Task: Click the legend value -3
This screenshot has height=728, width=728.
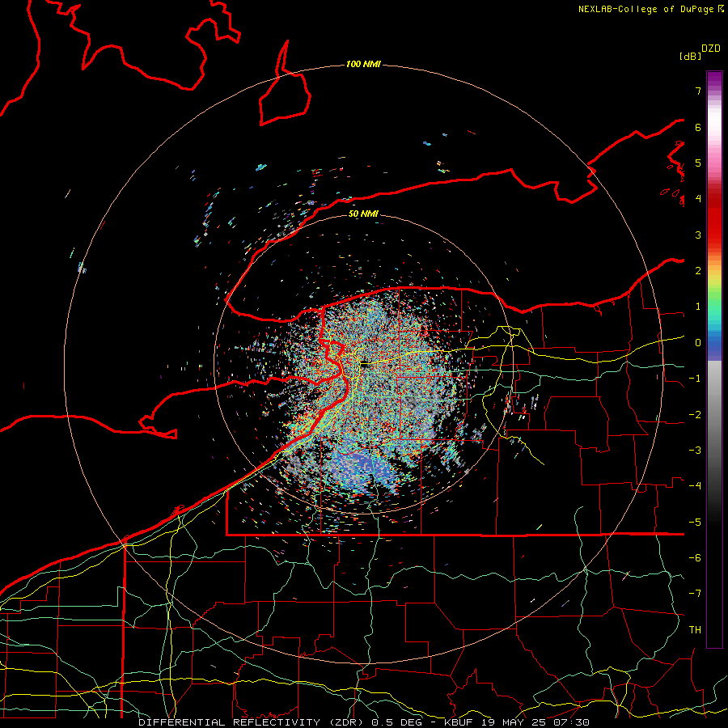Action: (x=695, y=451)
